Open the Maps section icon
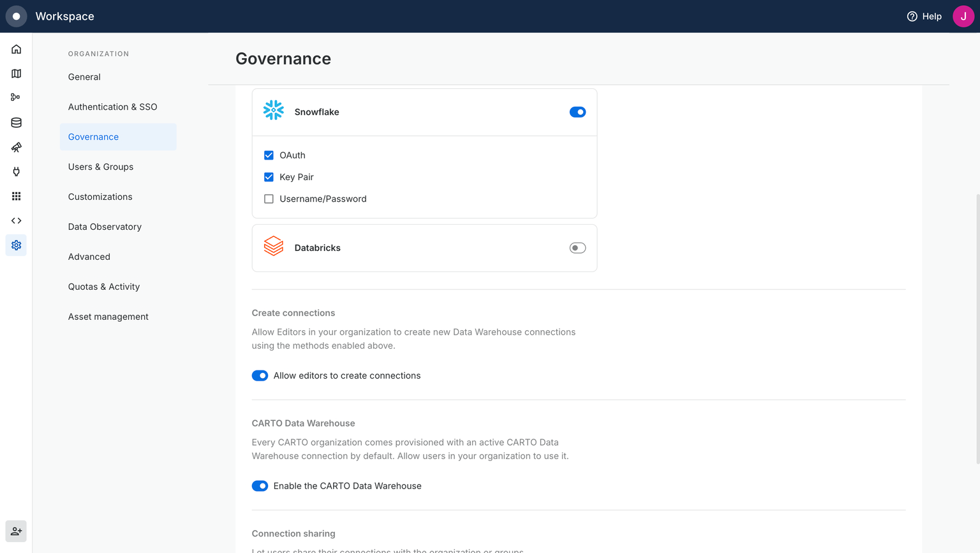This screenshot has height=553, width=980. (x=16, y=73)
